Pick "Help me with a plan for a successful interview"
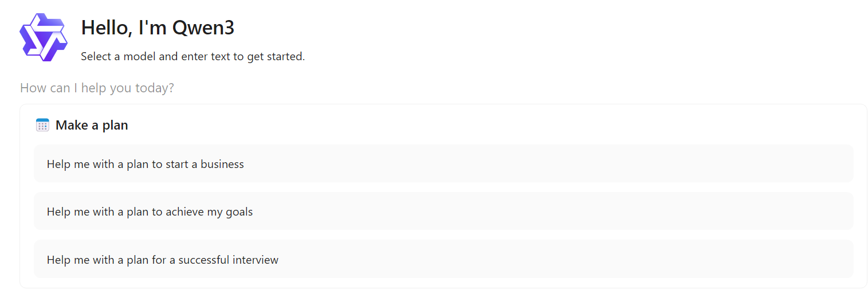This screenshot has height=305, width=868. point(443,260)
